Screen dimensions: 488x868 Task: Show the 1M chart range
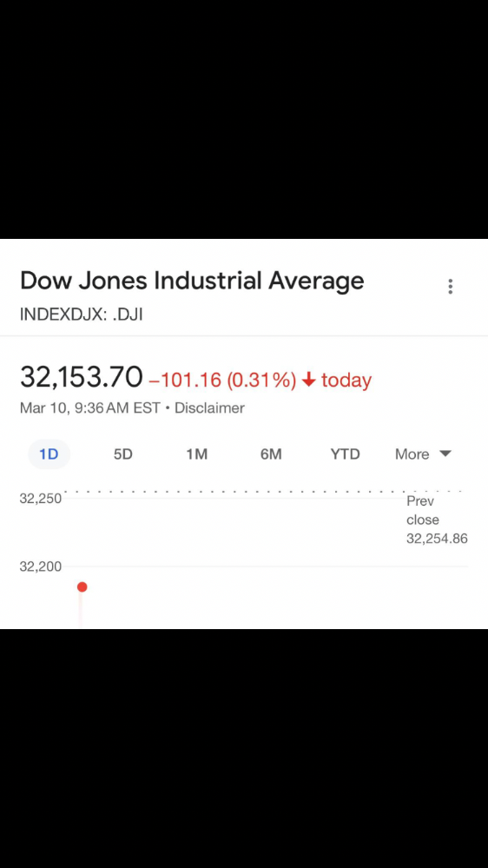click(x=196, y=454)
